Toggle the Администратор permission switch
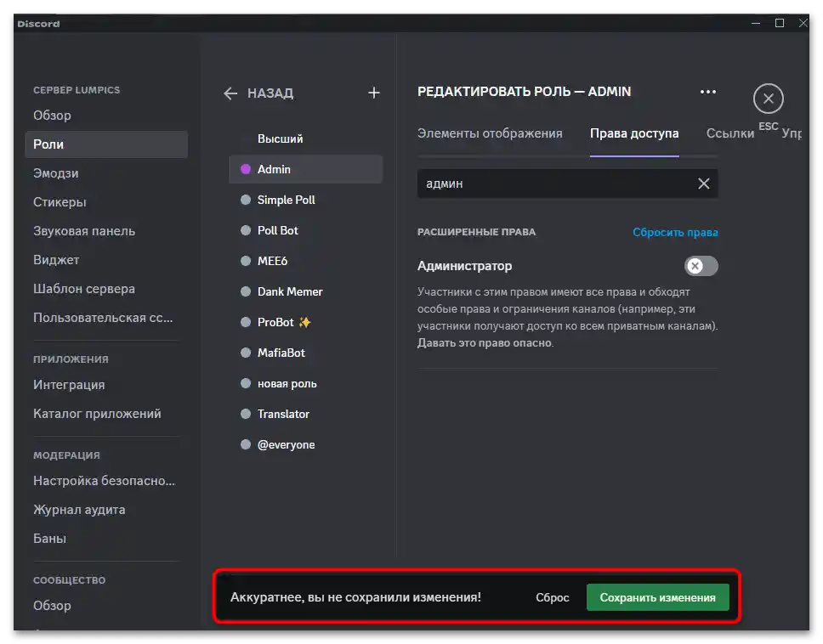The image size is (823, 644). (x=701, y=267)
